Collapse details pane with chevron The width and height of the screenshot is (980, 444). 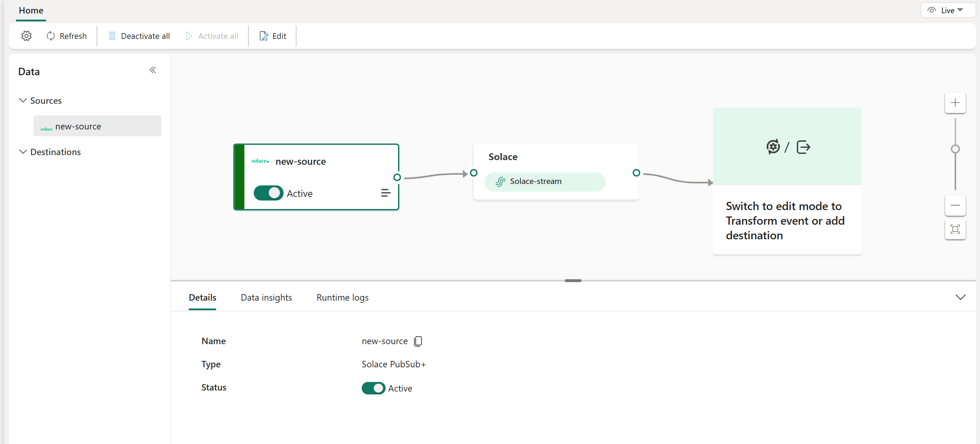click(960, 297)
